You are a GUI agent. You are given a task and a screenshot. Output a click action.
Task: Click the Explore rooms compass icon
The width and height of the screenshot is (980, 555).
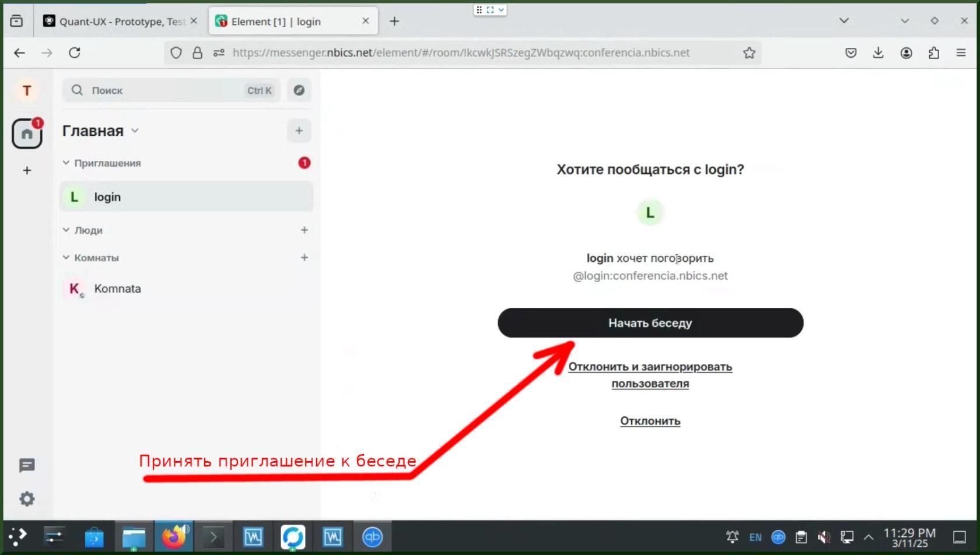pyautogui.click(x=299, y=90)
